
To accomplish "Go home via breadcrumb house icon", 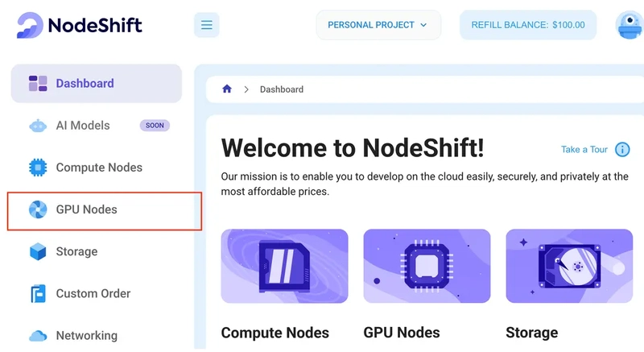I will [227, 89].
